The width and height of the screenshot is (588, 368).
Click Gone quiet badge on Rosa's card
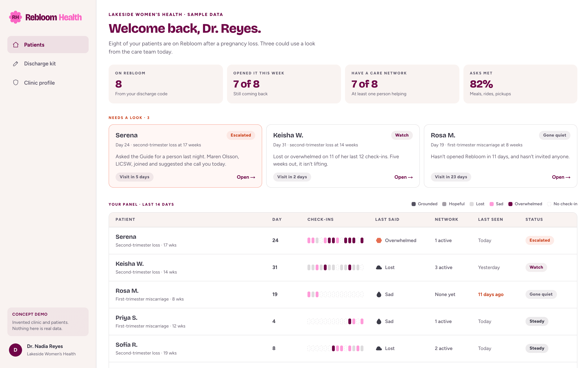(x=555, y=135)
